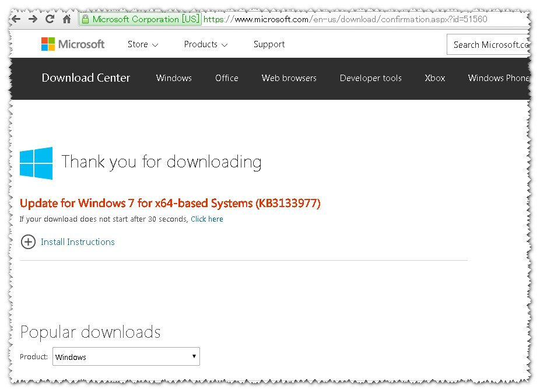Click the KB3133977 update title text
Image resolution: width=540 pixels, height=392 pixels.
point(170,203)
